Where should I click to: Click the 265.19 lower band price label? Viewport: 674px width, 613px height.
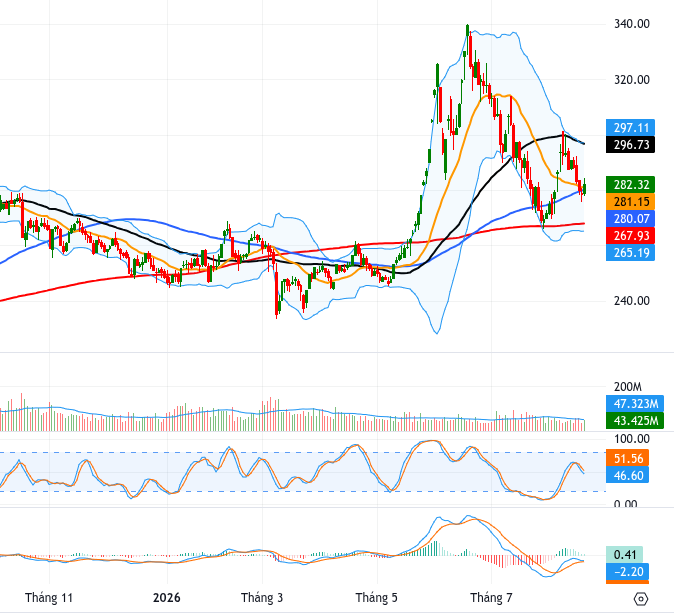[x=631, y=252]
